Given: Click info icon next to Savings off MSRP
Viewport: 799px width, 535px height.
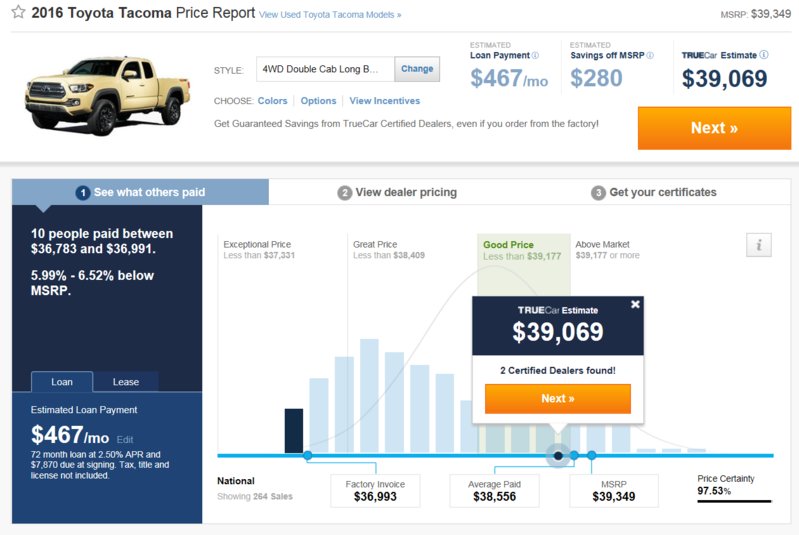Looking at the screenshot, I should point(650,56).
